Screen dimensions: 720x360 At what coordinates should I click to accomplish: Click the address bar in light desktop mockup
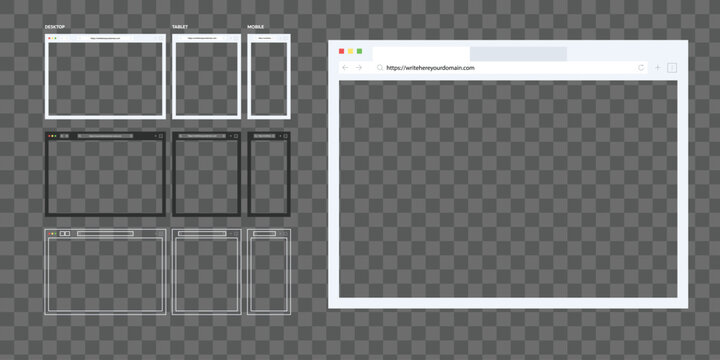click(105, 39)
